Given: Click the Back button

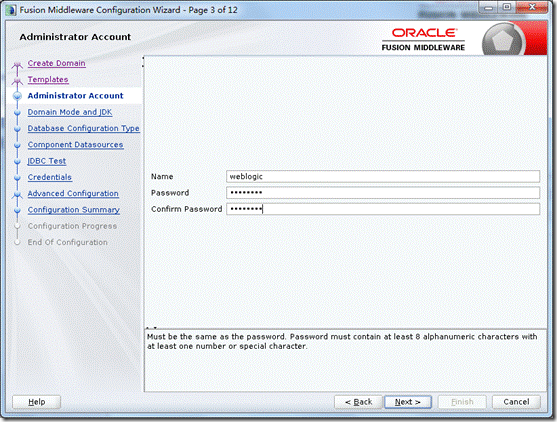Looking at the screenshot, I should (x=358, y=402).
